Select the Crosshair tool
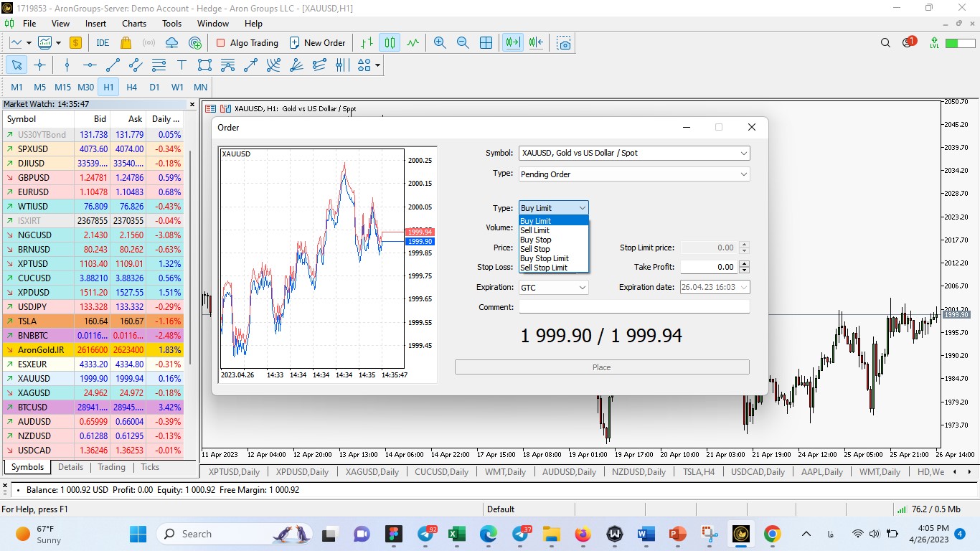The width and height of the screenshot is (980, 551). (x=39, y=65)
